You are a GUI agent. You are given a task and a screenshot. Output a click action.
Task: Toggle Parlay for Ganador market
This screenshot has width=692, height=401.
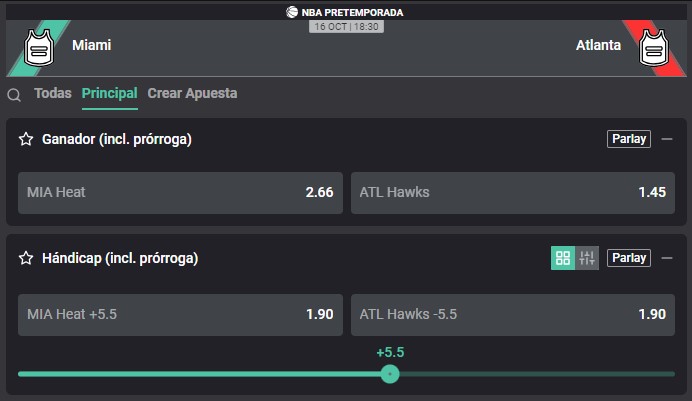pyautogui.click(x=629, y=139)
